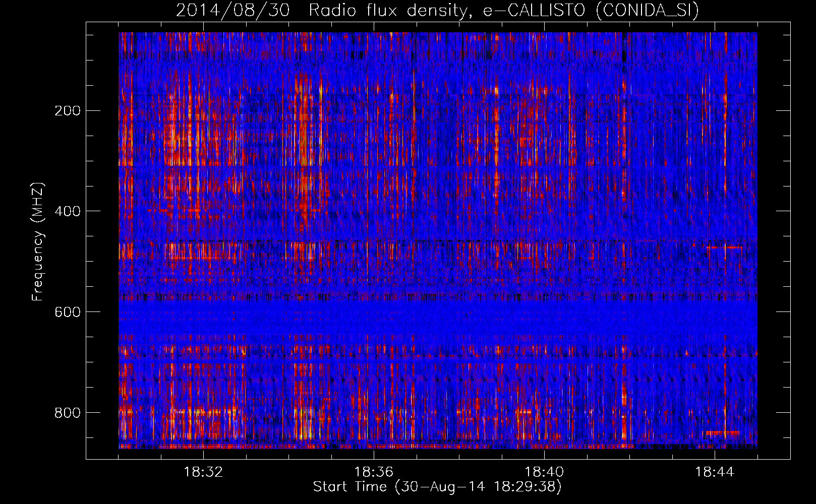Click the 18:40 time tick label

(544, 472)
